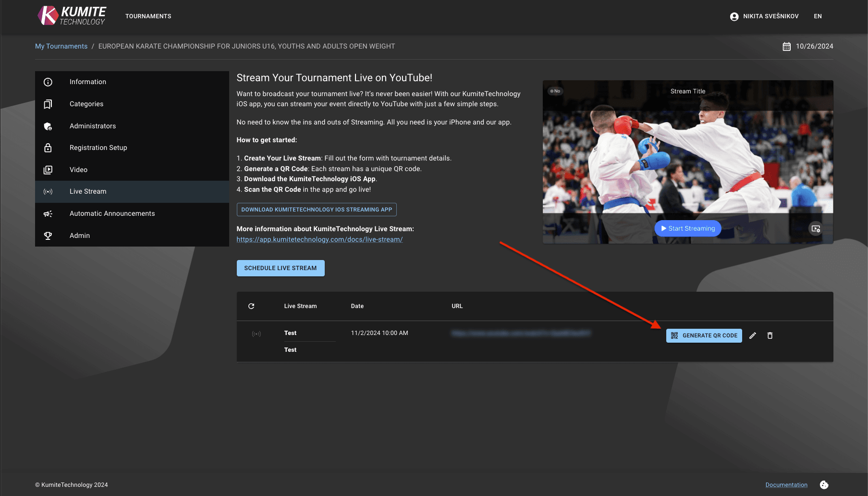Viewport: 868px width, 496px height.
Task: Delete the Test stream with trash icon
Action: tap(770, 335)
